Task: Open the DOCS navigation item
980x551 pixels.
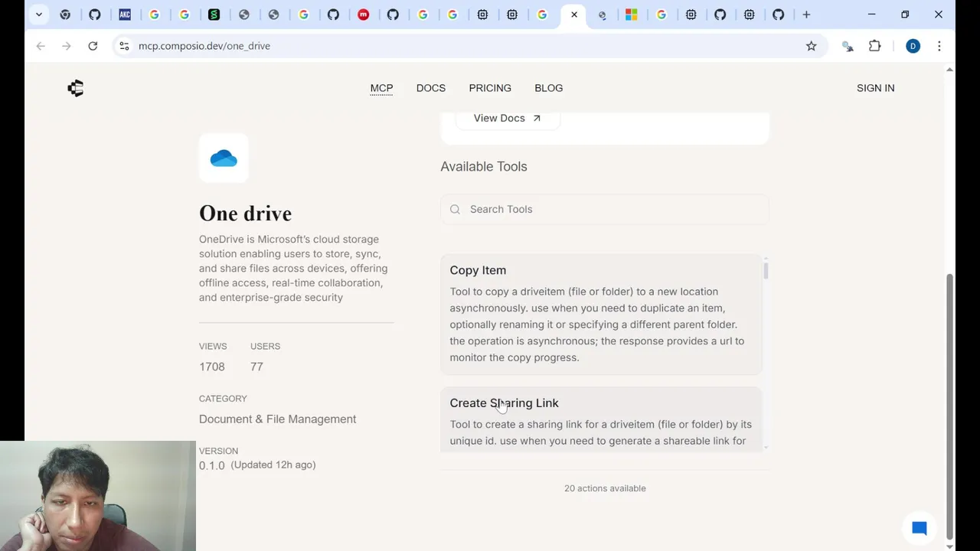Action: click(431, 88)
